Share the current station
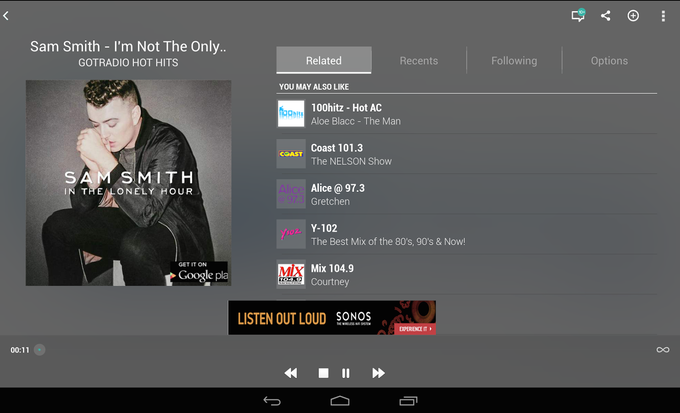Viewport: 680px width, 413px height. pos(605,16)
